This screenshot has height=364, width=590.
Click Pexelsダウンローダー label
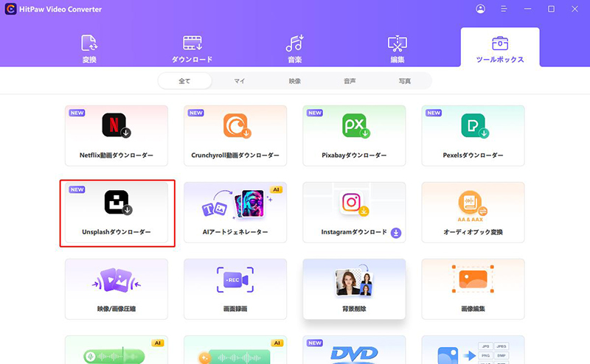click(473, 155)
